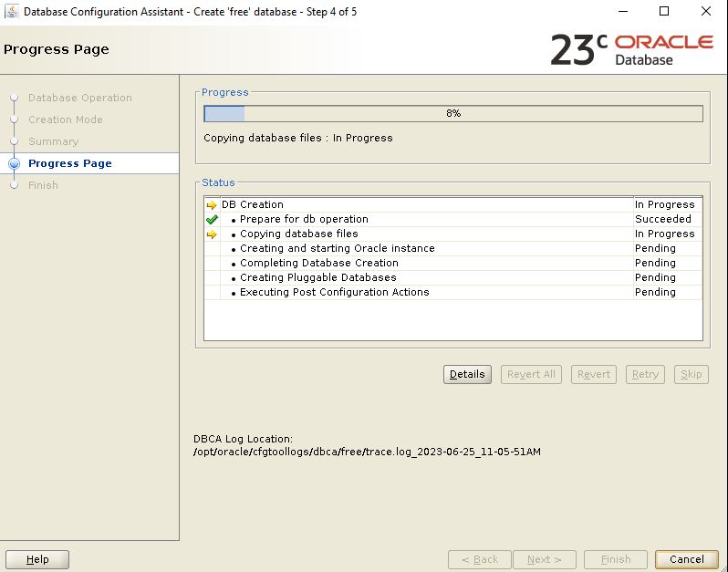Viewport: 728px width, 572px height.
Task: Select the Progress Page step bullet
Action: click(x=15, y=163)
